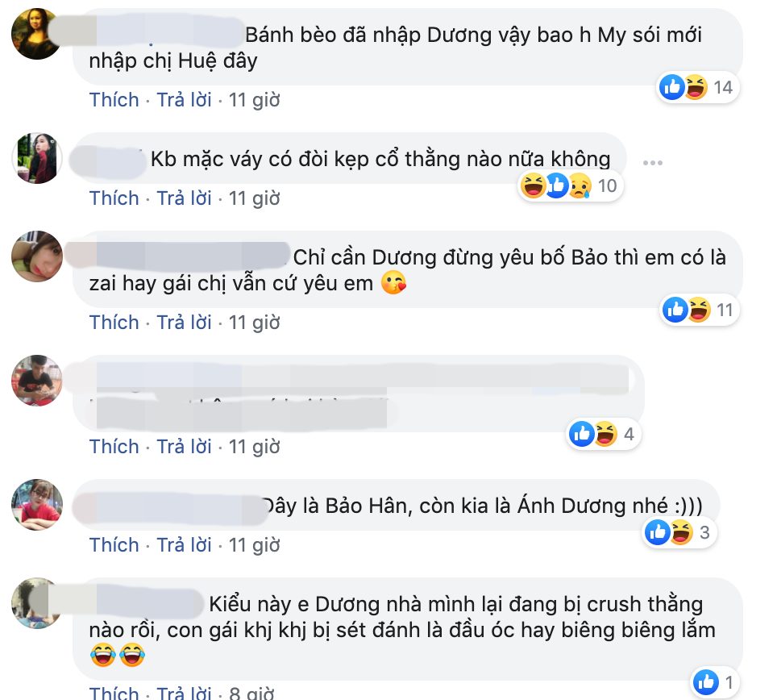Like the Bánh bèo đã nhập Dương comment
This screenshot has width=777, height=700.
coord(114,100)
